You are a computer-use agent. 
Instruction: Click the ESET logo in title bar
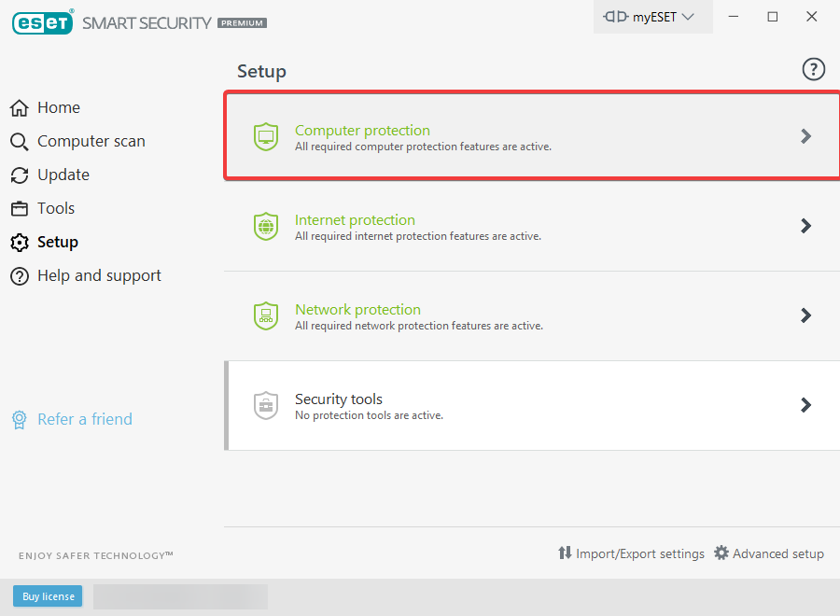click(x=42, y=21)
